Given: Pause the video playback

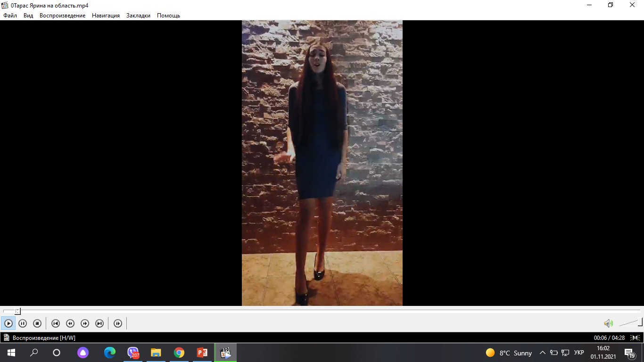Looking at the screenshot, I should 23,323.
